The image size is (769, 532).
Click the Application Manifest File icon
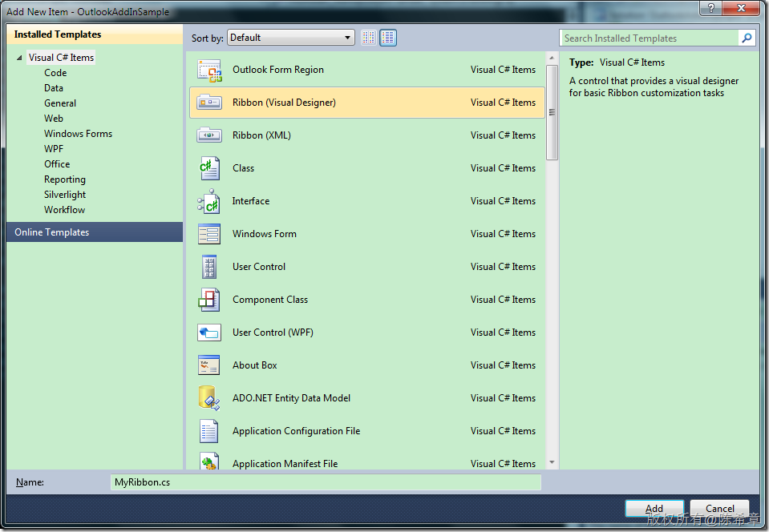point(209,461)
